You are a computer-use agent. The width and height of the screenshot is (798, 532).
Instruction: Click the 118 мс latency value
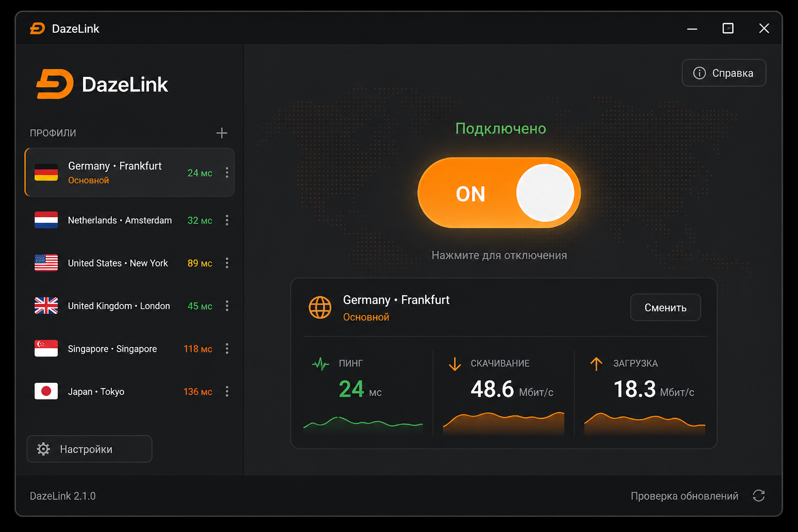click(198, 349)
